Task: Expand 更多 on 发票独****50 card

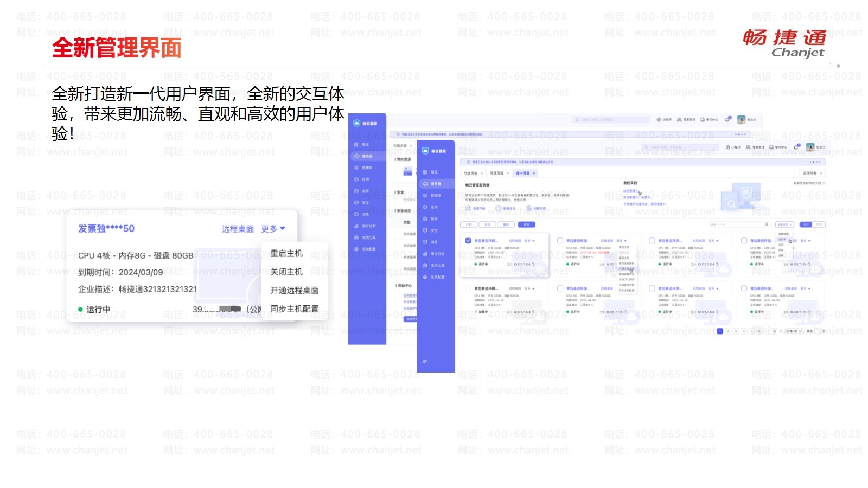Action: 273,229
